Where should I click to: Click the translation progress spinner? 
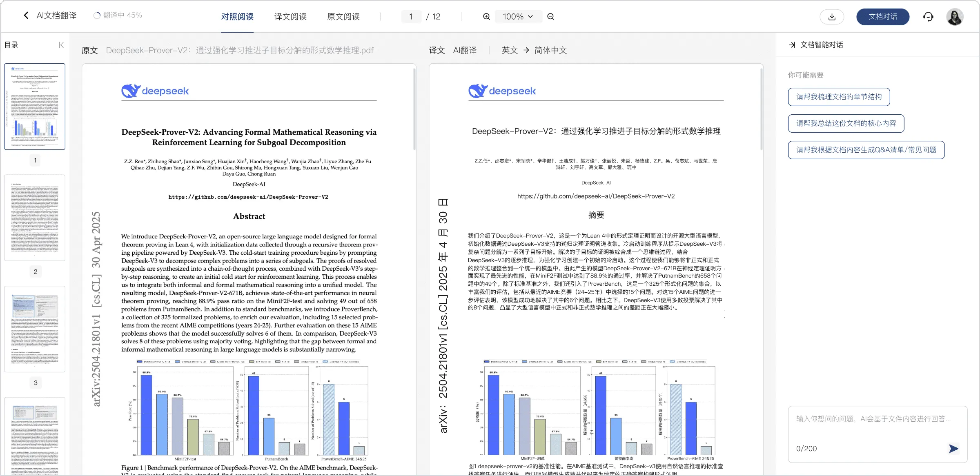pyautogui.click(x=97, y=16)
